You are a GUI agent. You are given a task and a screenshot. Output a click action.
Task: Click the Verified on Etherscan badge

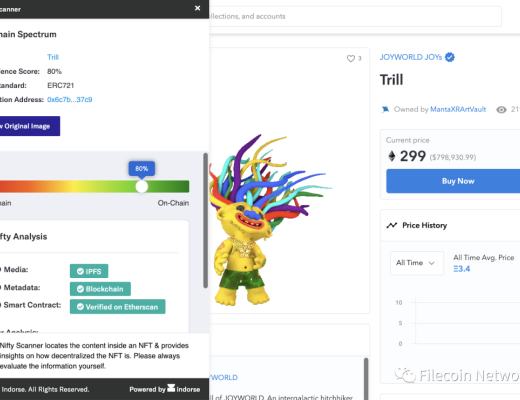pos(118,307)
